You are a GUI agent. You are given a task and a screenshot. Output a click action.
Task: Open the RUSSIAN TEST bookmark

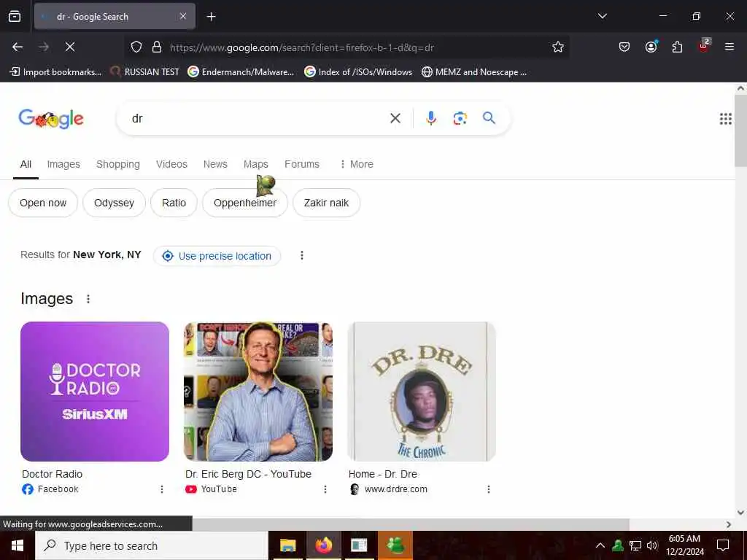point(145,72)
